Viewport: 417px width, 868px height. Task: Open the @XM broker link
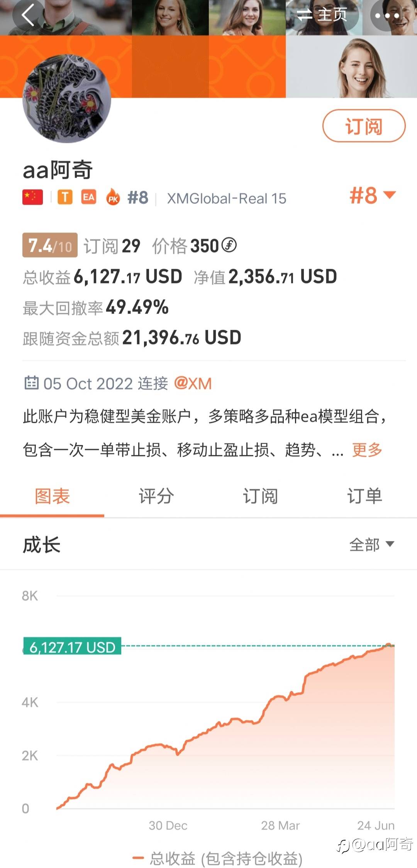(x=193, y=383)
